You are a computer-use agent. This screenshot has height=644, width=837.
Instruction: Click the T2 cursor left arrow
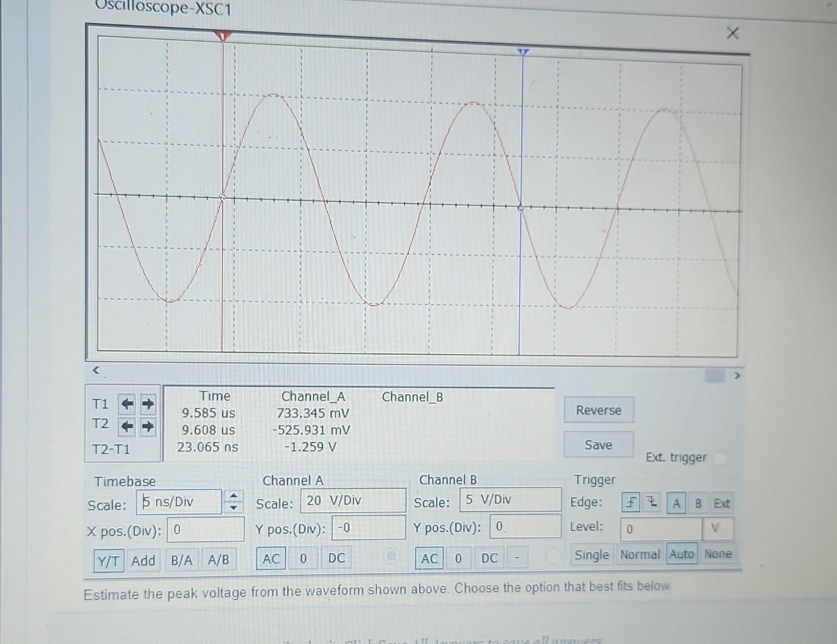tap(125, 426)
